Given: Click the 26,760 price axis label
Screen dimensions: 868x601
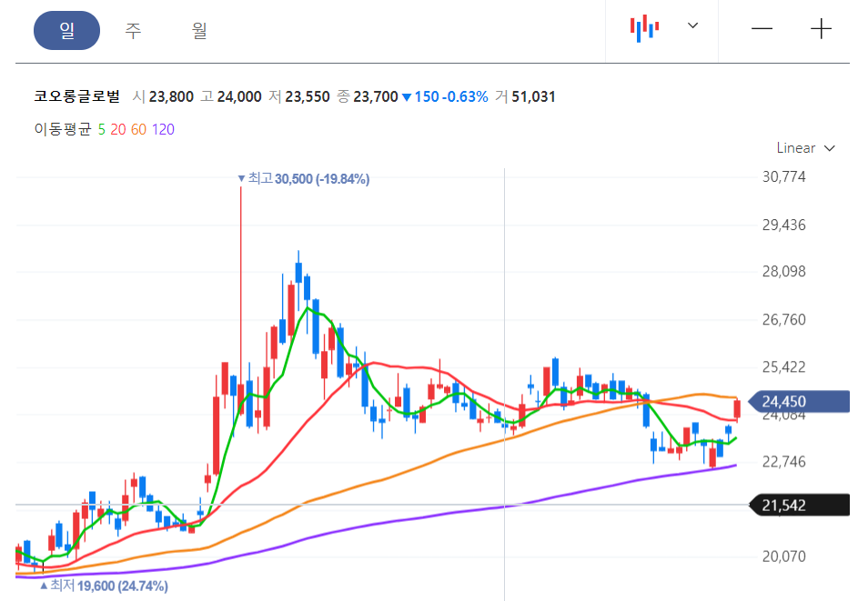Looking at the screenshot, I should (x=784, y=320).
